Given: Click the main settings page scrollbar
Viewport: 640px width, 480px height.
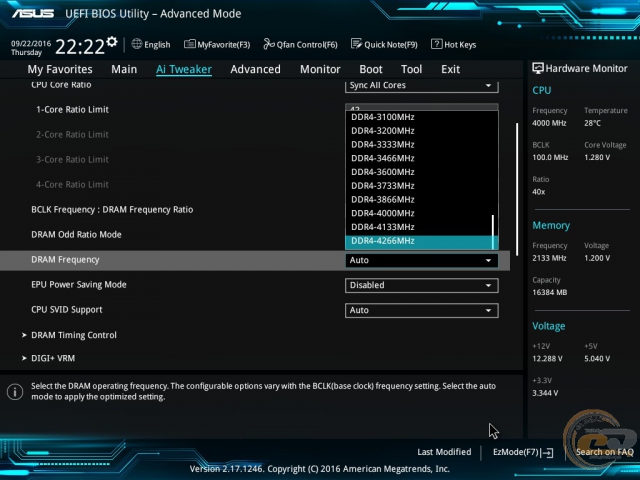Looking at the screenshot, I should pos(517,189).
